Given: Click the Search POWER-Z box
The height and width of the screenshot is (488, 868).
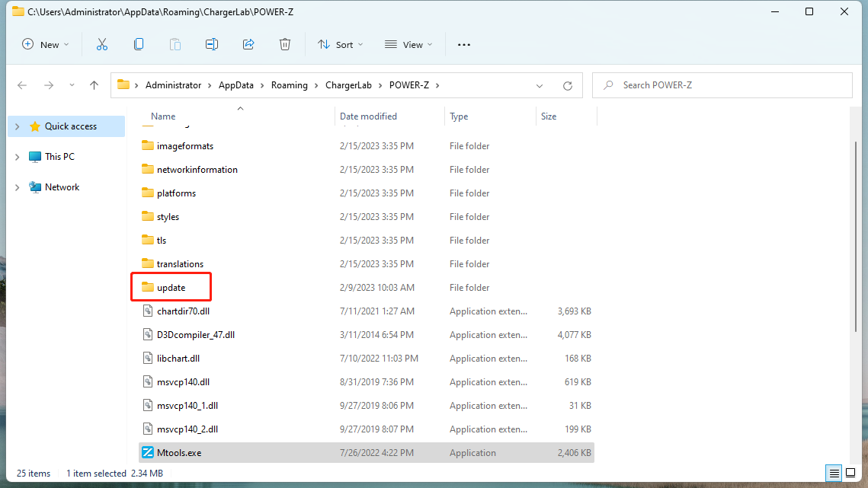Looking at the screenshot, I should (722, 85).
